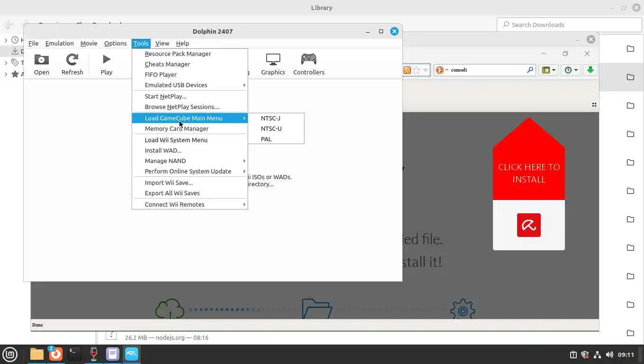
Task: Open search engine dropdown arrow beside DuckDuckGo icon
Action: click(447, 70)
